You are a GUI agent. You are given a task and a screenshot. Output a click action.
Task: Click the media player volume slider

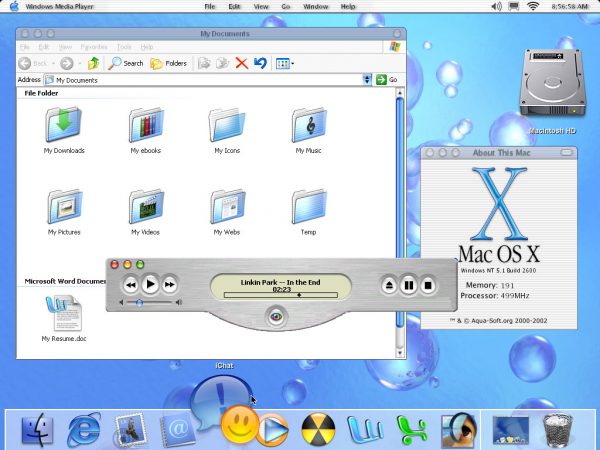(149, 302)
